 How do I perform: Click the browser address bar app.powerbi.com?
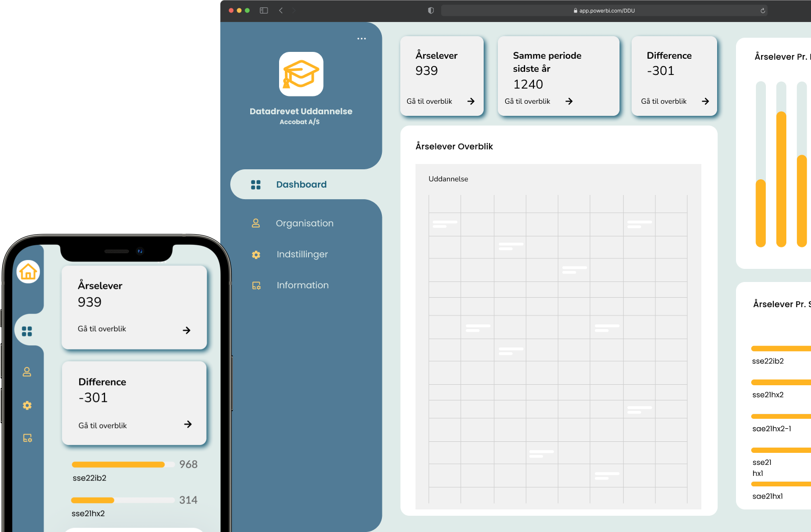pos(604,10)
